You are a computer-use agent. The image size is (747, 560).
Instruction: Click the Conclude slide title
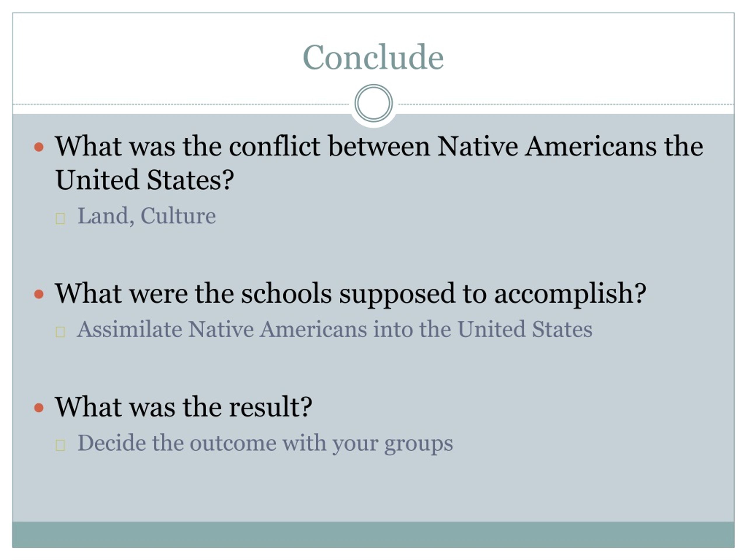click(373, 57)
